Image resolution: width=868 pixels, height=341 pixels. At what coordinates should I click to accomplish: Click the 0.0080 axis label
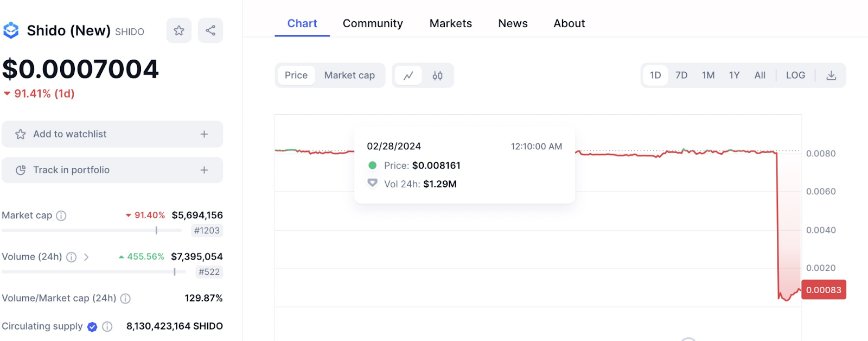coord(821,154)
